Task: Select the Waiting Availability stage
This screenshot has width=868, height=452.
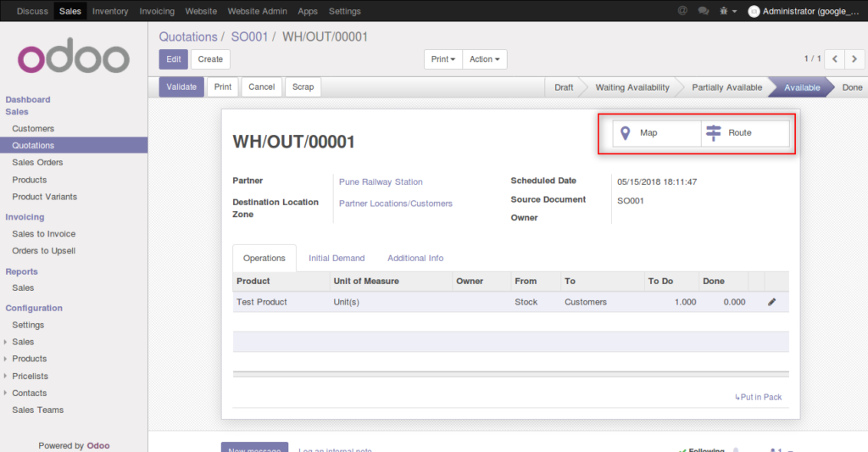Action: (632, 87)
